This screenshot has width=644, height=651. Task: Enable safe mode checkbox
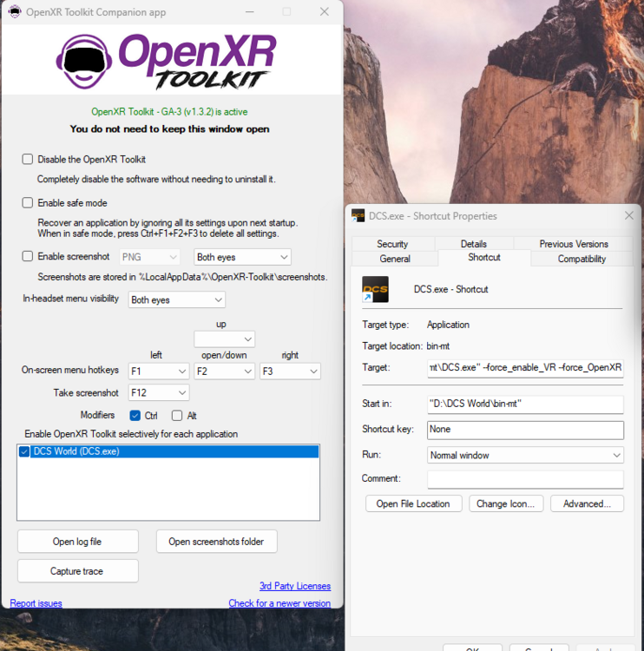tap(28, 202)
